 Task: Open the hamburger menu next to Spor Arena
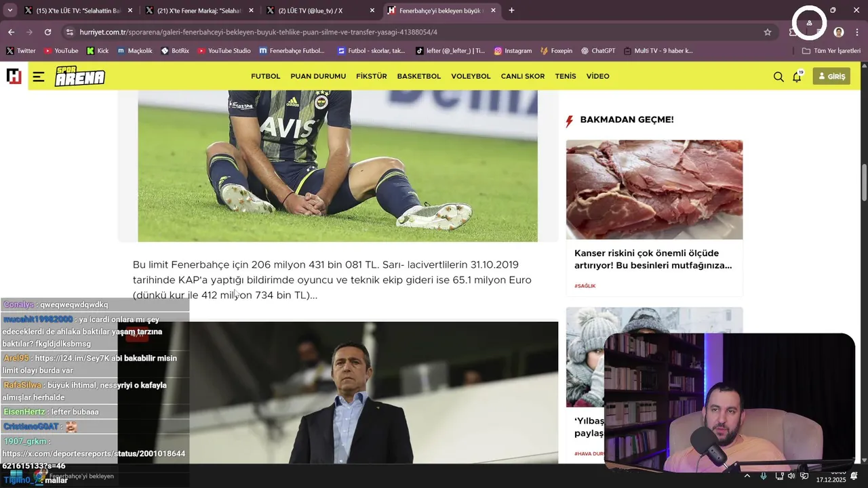[38, 77]
